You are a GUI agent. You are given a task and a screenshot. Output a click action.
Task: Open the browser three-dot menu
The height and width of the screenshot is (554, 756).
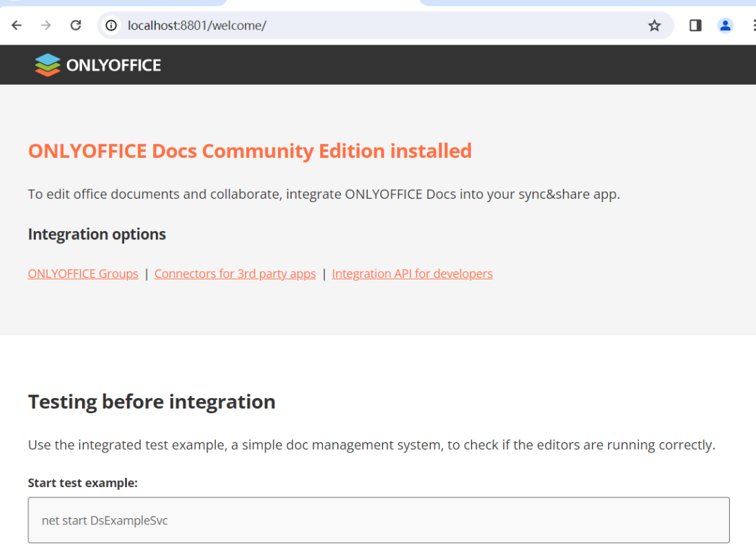click(751, 26)
